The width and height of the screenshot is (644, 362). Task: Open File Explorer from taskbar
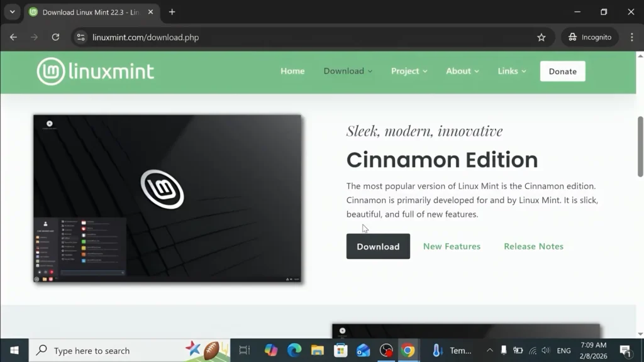click(x=317, y=351)
